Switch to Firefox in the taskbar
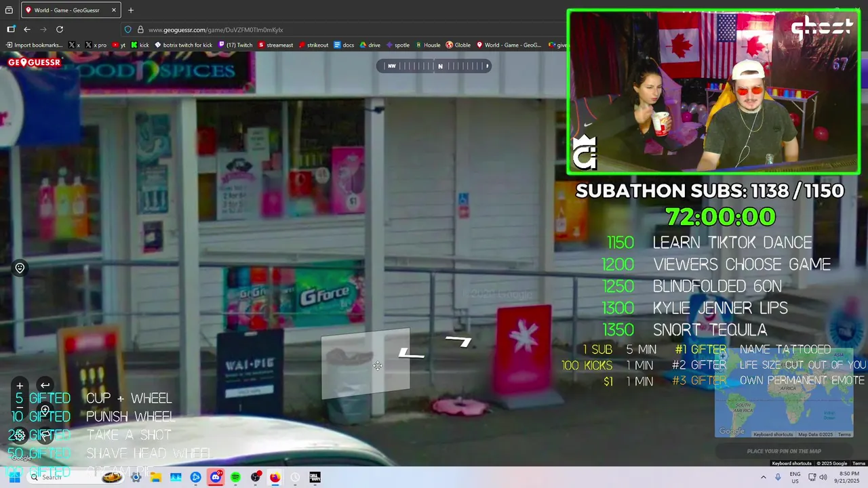The width and height of the screenshot is (868, 488). 275,477
